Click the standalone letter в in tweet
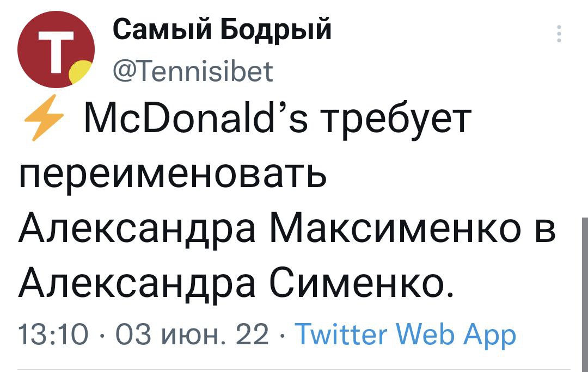 pyautogui.click(x=546, y=230)
